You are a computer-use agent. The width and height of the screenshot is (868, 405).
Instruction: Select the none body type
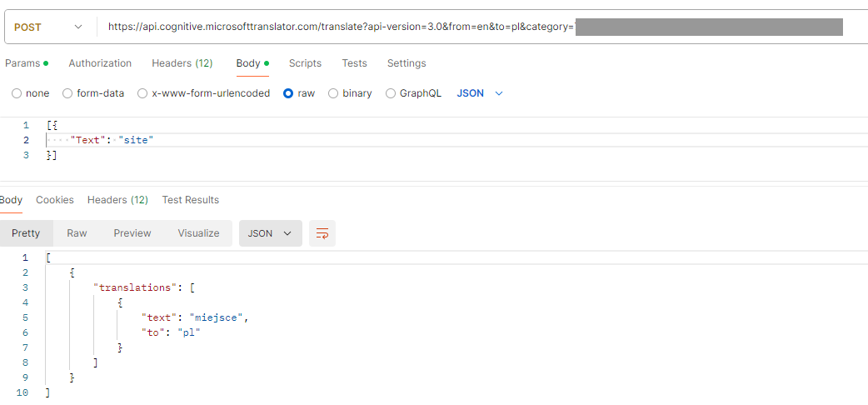[31, 93]
